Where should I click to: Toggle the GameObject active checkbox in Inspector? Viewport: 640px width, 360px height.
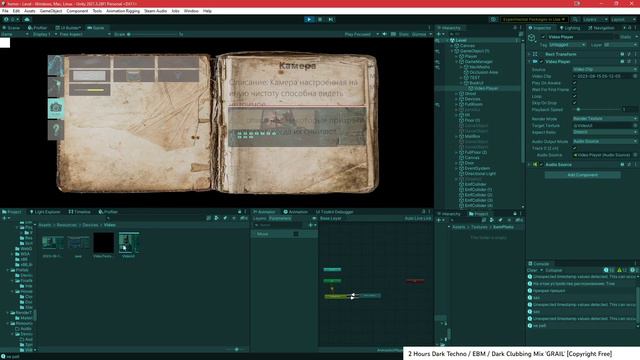[x=543, y=37]
